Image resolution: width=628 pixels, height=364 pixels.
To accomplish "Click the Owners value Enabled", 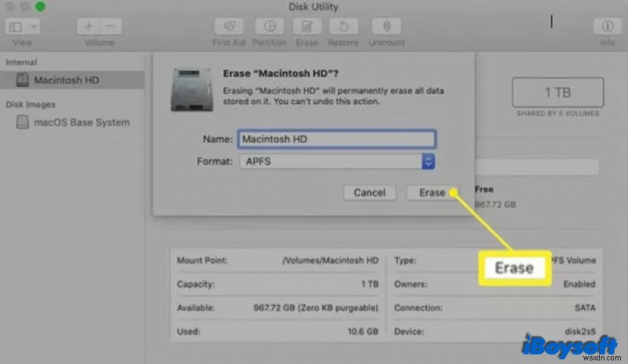I will pos(579,284).
